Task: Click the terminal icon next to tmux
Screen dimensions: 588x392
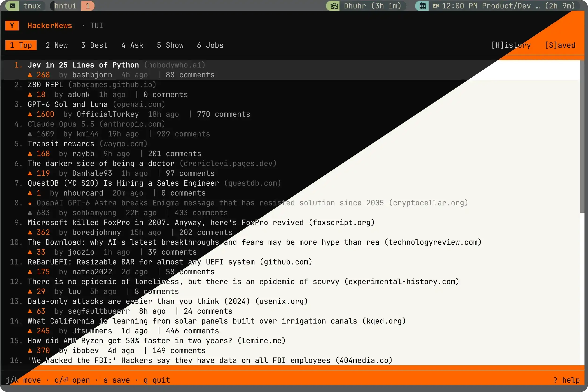Action: click(12, 5)
